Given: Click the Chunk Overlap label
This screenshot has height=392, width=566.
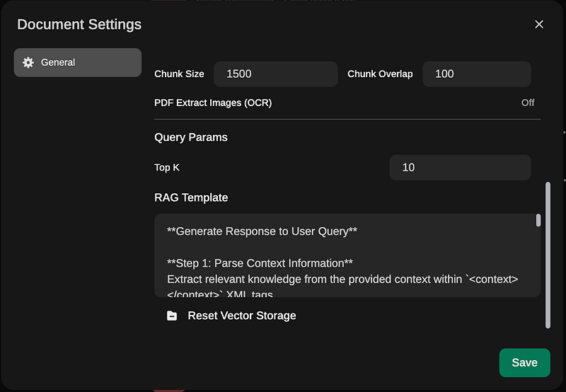Looking at the screenshot, I should click(x=380, y=74).
